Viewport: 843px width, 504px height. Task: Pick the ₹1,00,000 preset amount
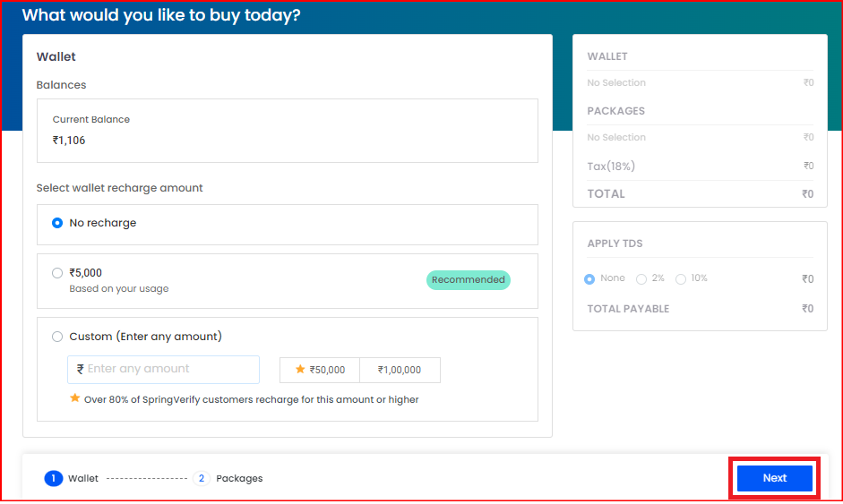pos(400,371)
